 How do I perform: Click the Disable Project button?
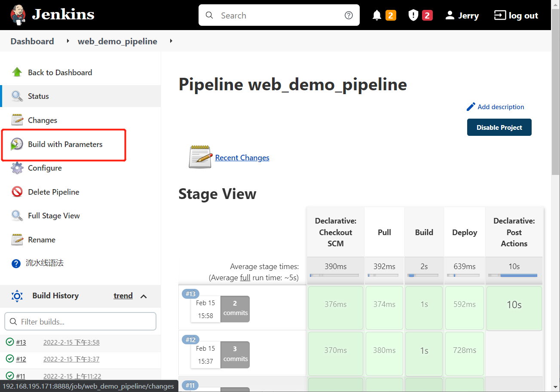tap(499, 127)
